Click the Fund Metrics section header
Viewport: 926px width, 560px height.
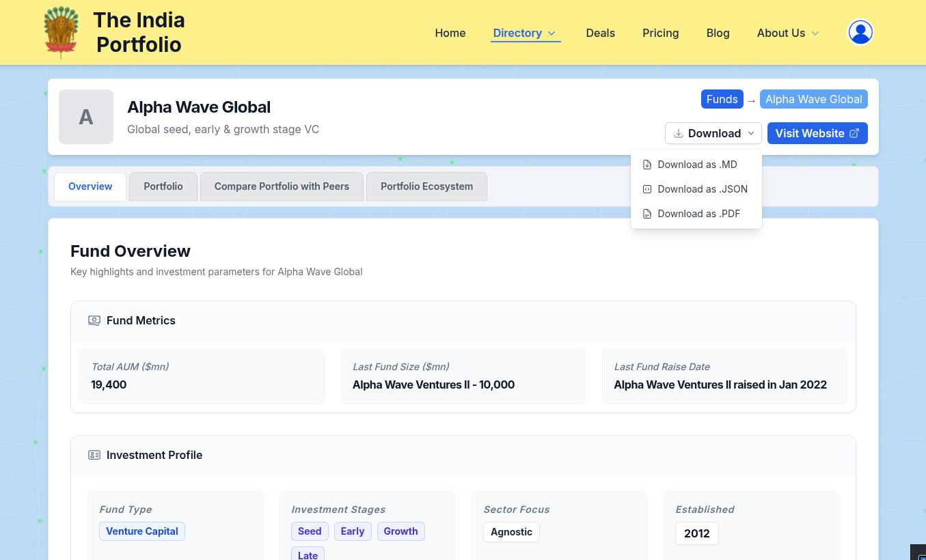click(x=463, y=320)
